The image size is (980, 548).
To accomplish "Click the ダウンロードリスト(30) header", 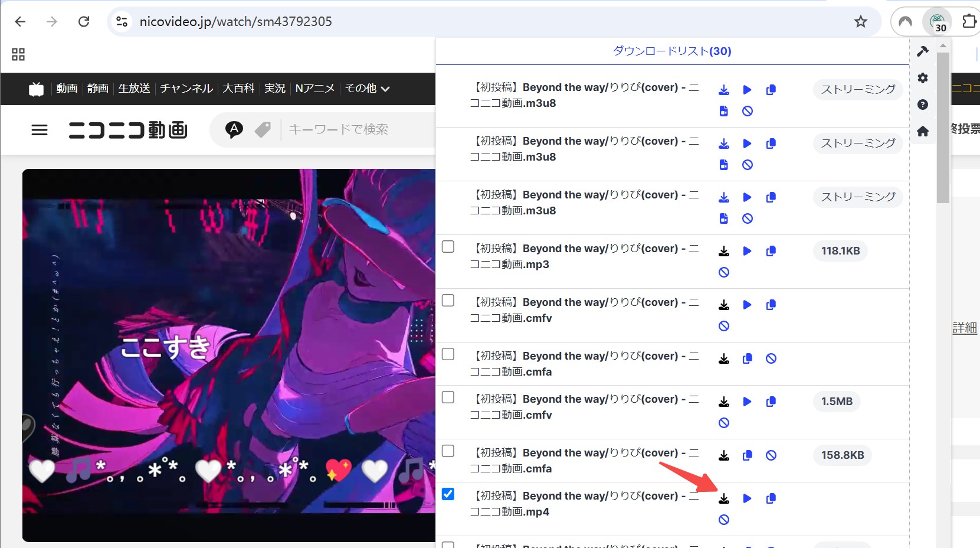I will click(x=672, y=51).
